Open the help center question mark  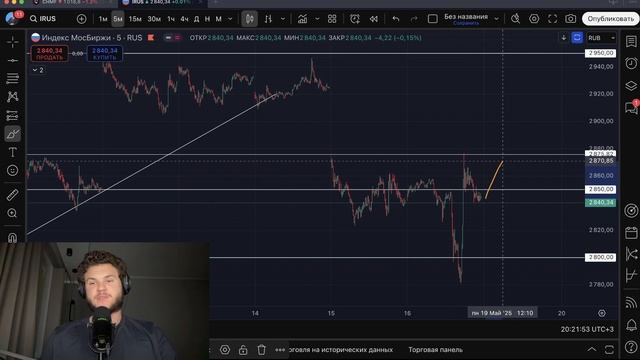pos(631,347)
